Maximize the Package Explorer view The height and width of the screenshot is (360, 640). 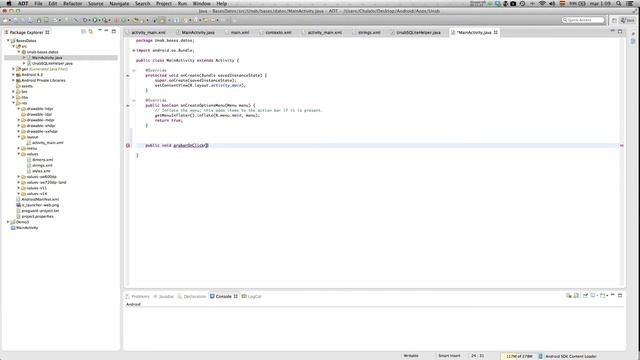[x=114, y=31]
